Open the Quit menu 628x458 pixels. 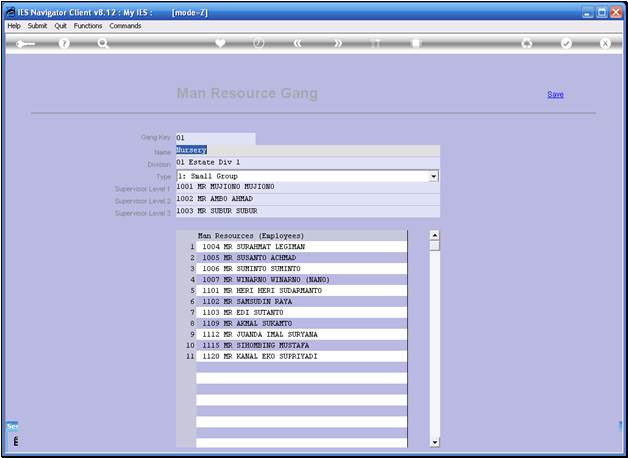point(60,26)
